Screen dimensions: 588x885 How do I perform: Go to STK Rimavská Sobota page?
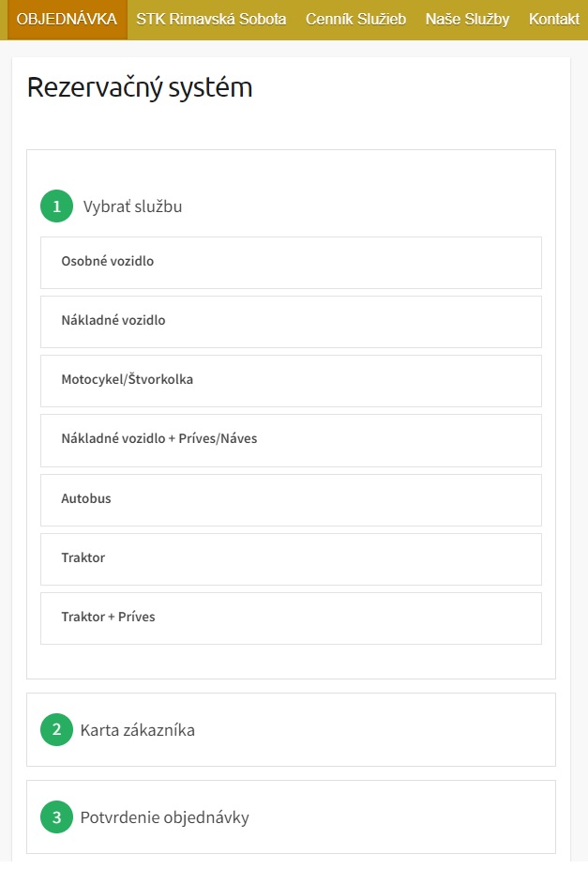[211, 19]
